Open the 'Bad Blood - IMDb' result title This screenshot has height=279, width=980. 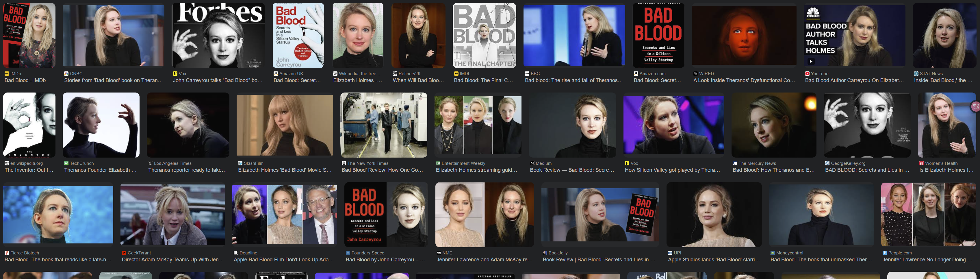click(25, 80)
